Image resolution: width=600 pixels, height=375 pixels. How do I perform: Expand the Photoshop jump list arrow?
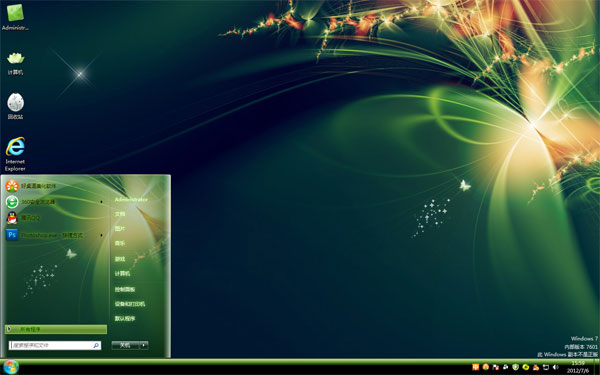102,235
